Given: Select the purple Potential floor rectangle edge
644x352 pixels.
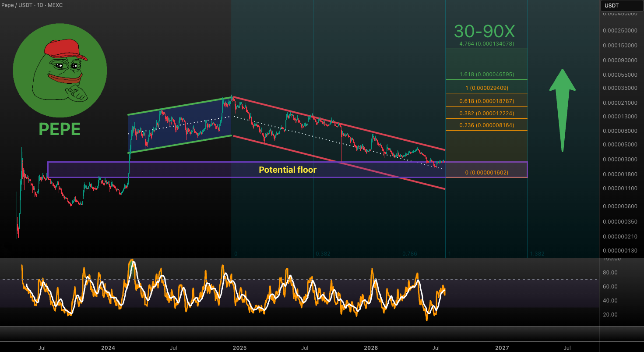Looking at the screenshot, I should click(x=288, y=162).
